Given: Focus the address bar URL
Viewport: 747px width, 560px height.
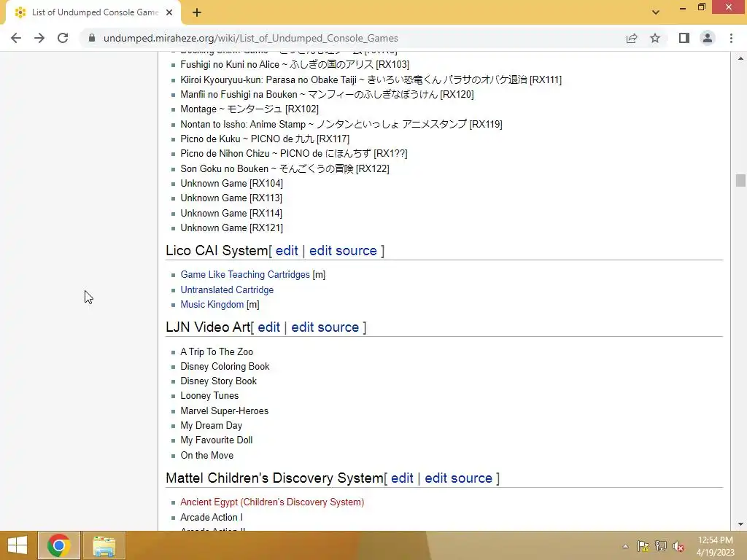Looking at the screenshot, I should coord(251,38).
